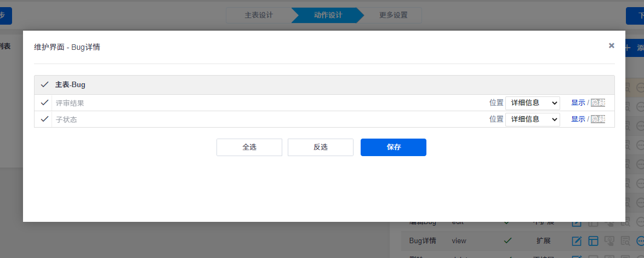Image resolution: width=644 pixels, height=258 pixels.
Task: Click the 子状态 field label
Action: (66, 120)
